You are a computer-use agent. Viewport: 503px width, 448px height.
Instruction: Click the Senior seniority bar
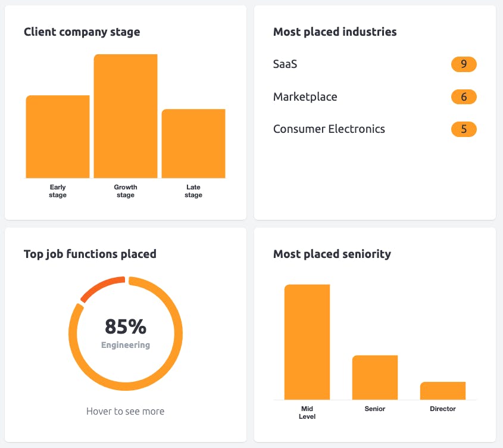click(375, 377)
